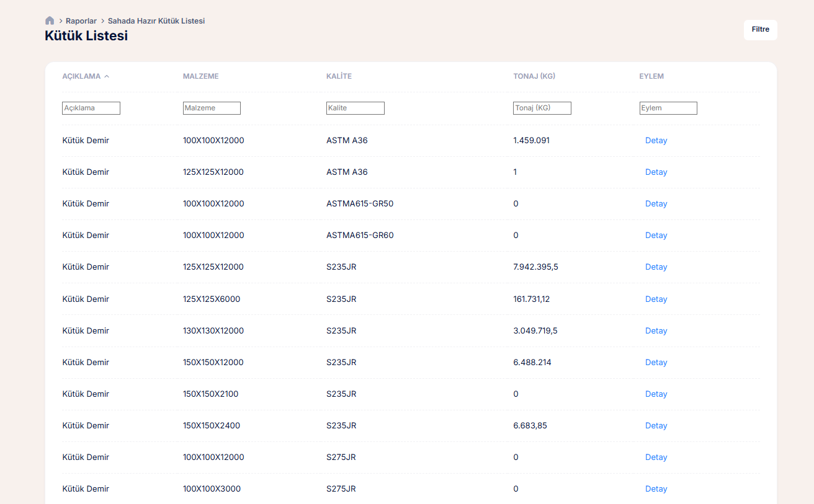Focus the Açıklama filter input
This screenshot has width=814, height=504.
91,108
